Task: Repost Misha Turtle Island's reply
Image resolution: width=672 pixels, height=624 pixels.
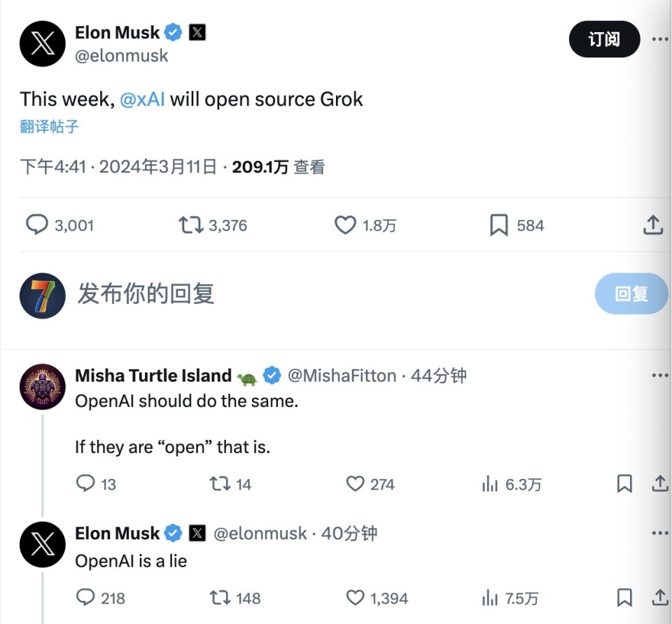Action: (x=221, y=483)
